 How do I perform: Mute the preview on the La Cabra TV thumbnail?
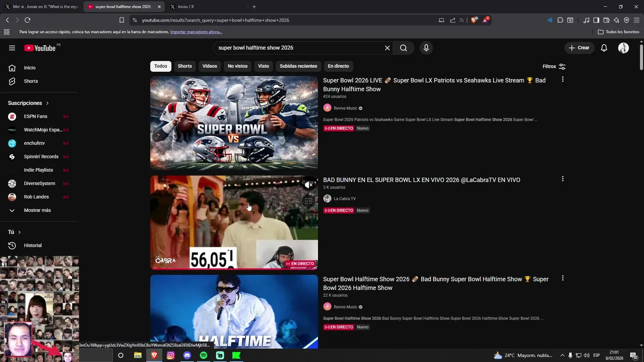(x=309, y=185)
